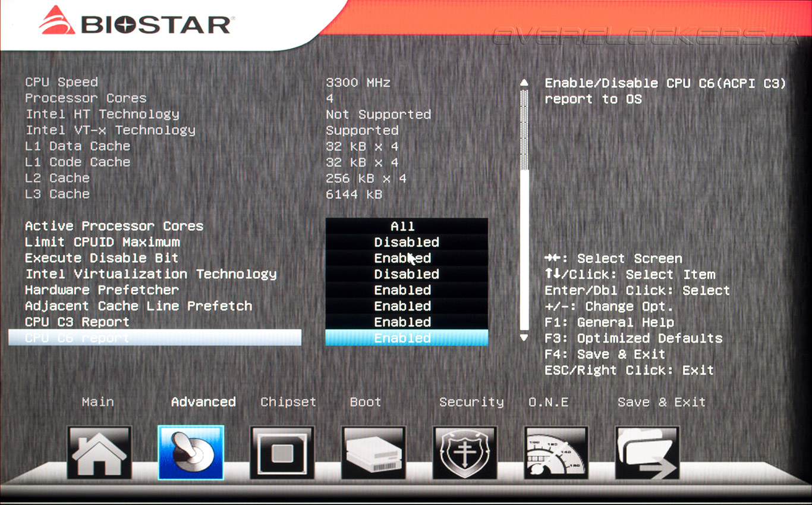Click the CPU Speed label
The height and width of the screenshot is (505, 812).
coord(61,82)
